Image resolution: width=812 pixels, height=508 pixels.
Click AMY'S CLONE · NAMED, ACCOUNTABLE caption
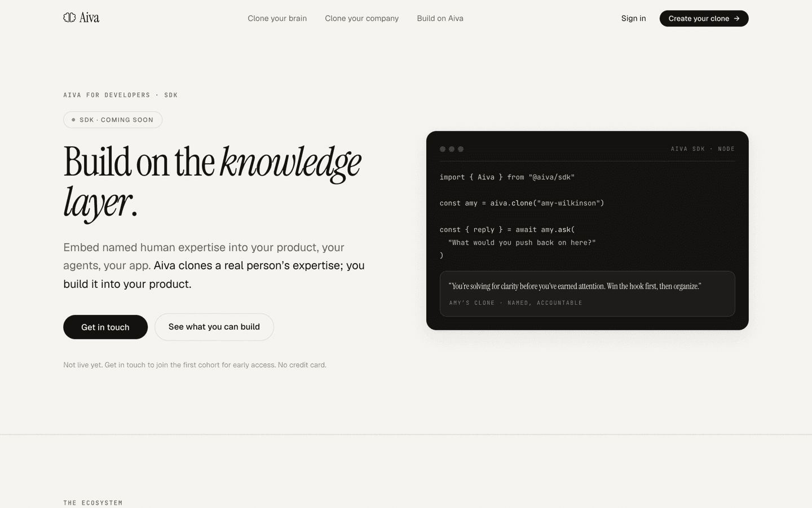515,303
